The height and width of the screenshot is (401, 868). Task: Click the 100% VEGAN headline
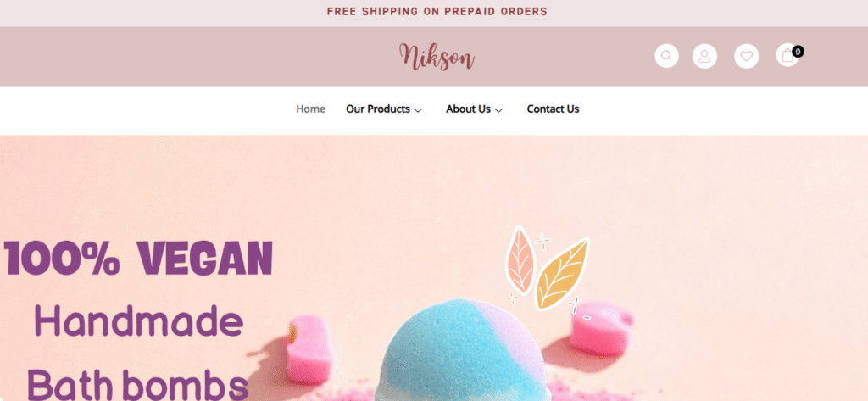(x=138, y=259)
